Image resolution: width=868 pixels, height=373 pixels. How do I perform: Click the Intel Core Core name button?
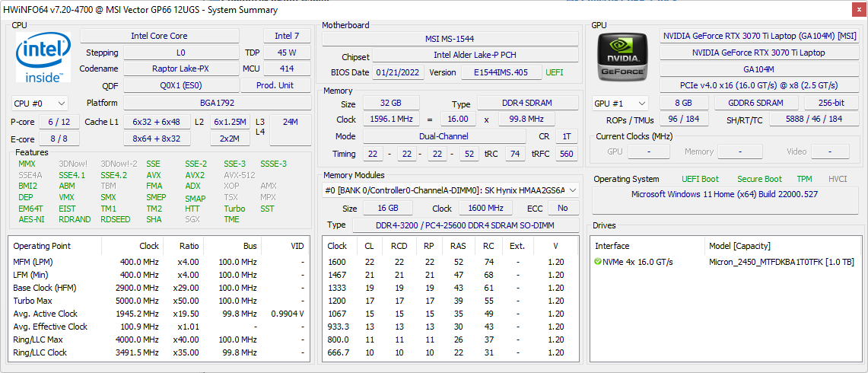[x=159, y=36]
